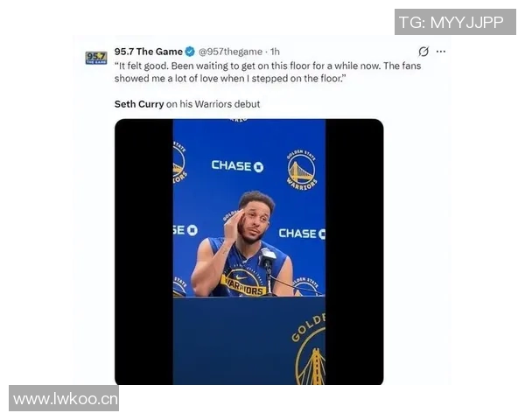Click the Warriors text on the jersey

[245, 288]
